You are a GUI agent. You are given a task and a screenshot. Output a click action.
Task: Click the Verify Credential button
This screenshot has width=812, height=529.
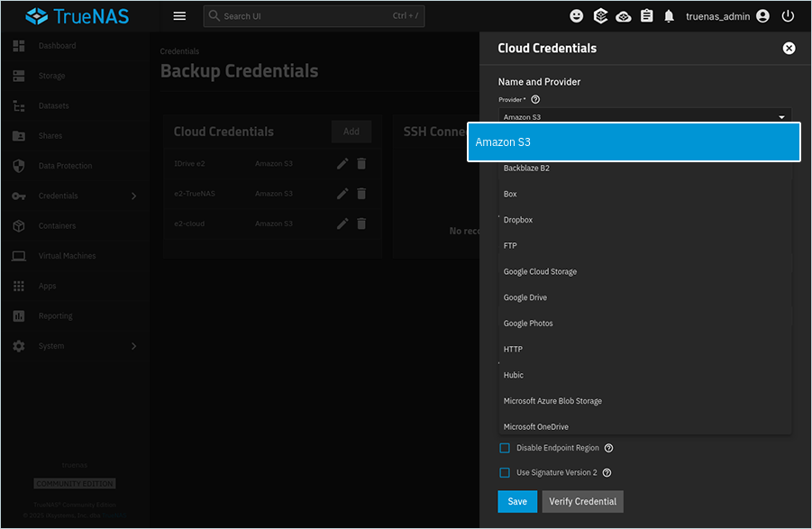click(x=582, y=501)
